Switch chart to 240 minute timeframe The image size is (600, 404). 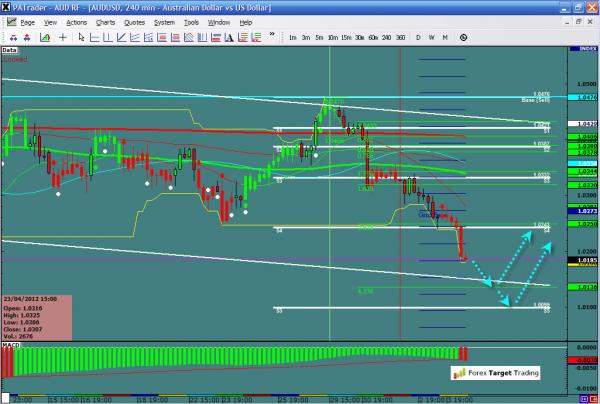point(386,37)
